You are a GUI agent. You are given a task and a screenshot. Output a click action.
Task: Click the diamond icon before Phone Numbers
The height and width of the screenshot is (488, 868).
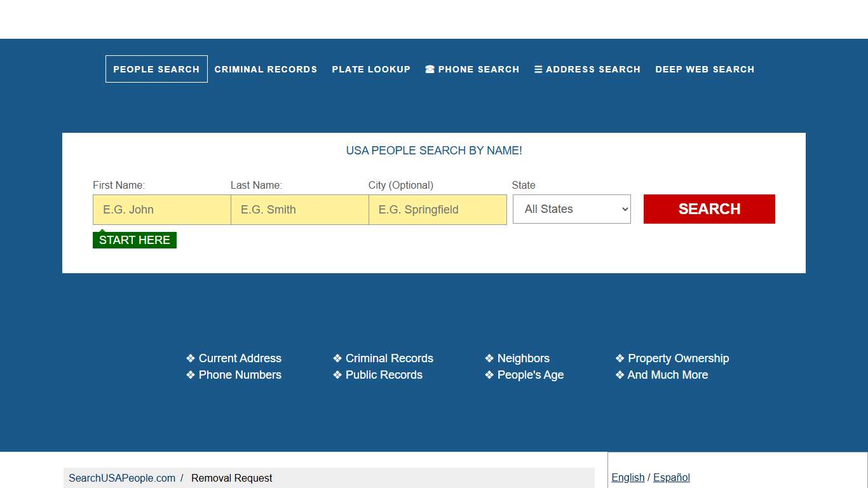point(190,375)
